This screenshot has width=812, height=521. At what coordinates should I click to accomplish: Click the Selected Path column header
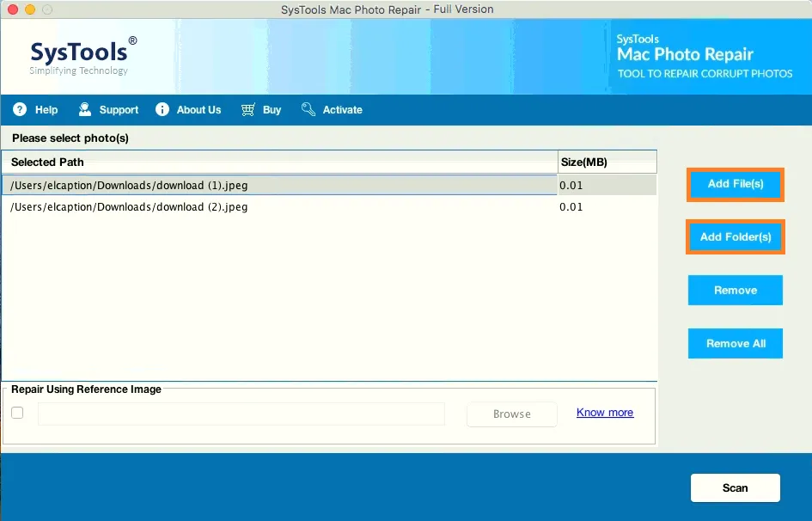[x=279, y=162]
